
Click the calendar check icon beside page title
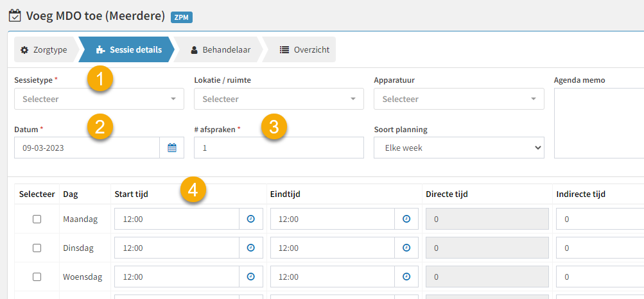pos(15,17)
